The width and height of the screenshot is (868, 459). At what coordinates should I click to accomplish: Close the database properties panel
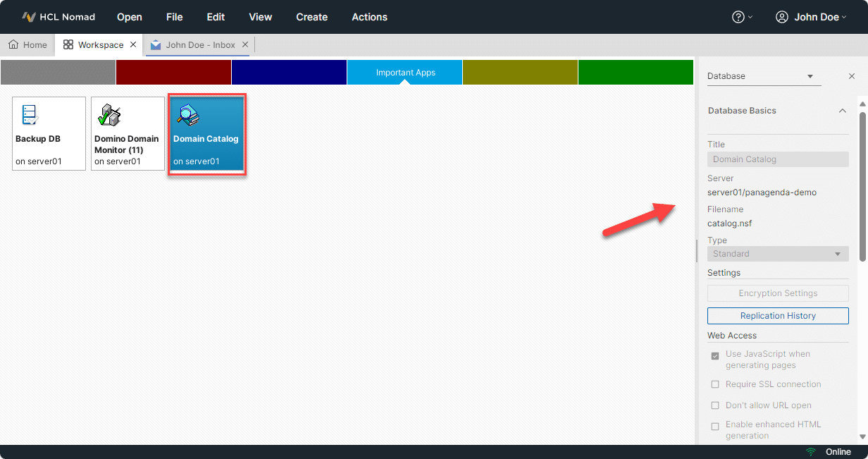852,76
